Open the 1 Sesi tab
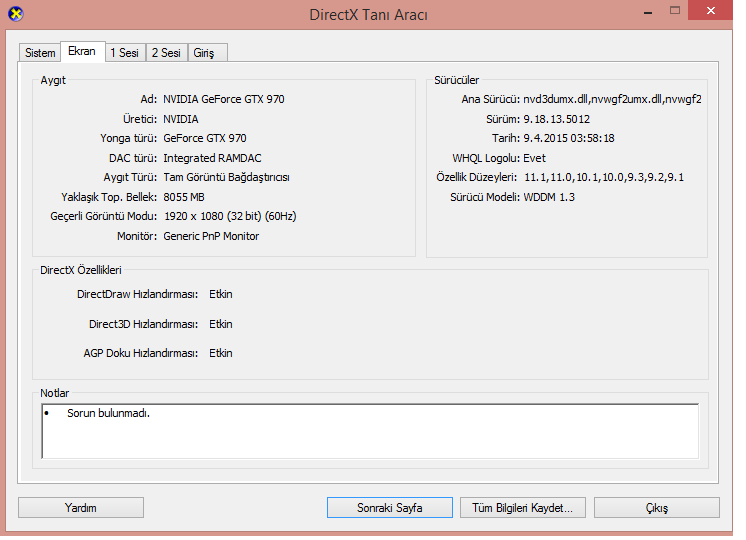The image size is (746, 540). coord(125,53)
